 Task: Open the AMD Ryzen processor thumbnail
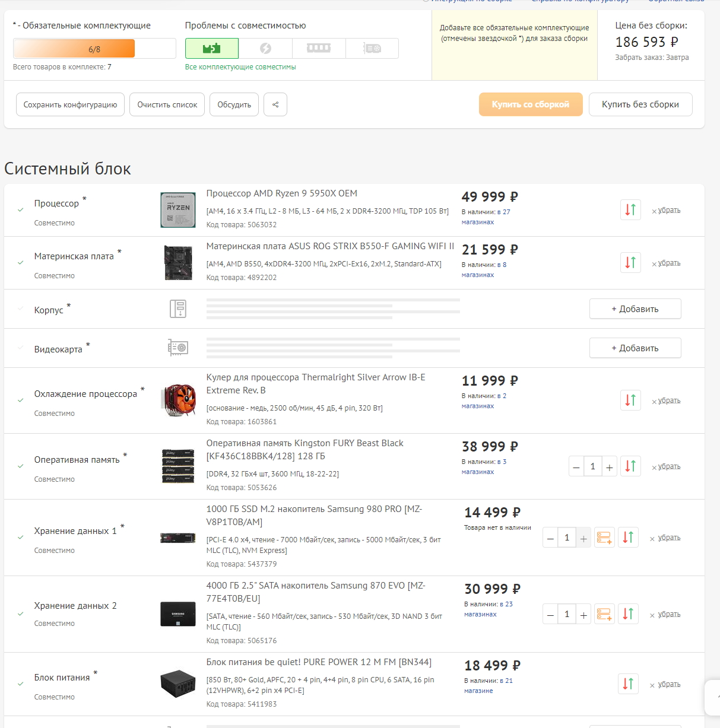coord(178,210)
